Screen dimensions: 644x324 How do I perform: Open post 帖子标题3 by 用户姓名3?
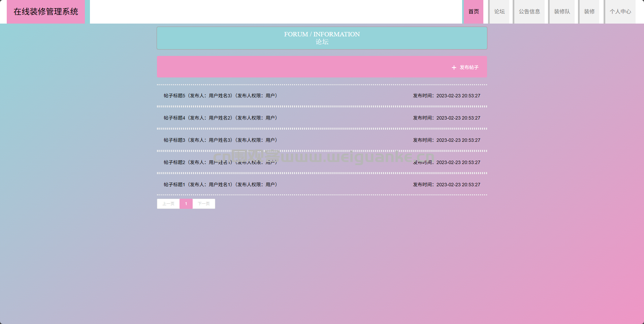(220, 140)
